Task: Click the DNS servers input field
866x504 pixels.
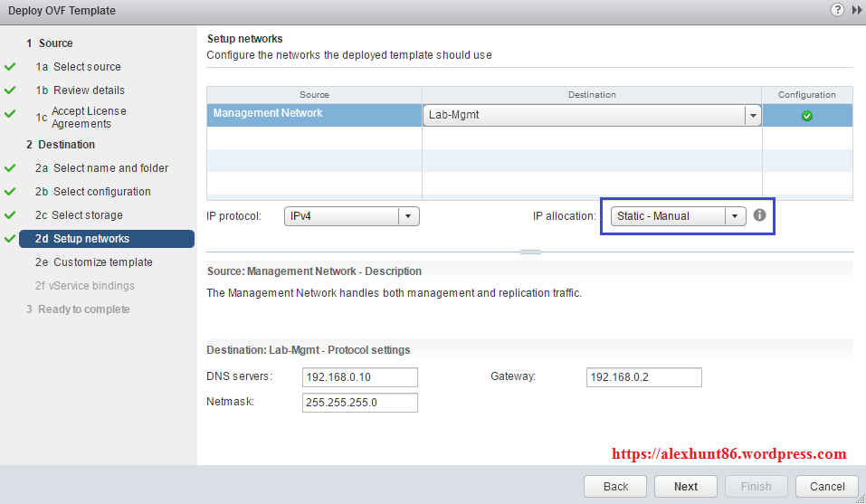Action: (359, 377)
